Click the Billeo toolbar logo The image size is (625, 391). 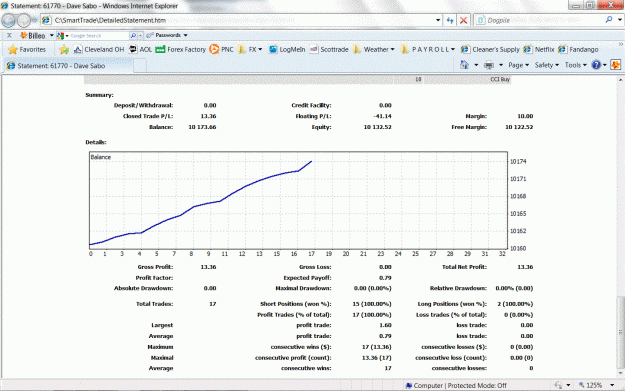(x=33, y=35)
